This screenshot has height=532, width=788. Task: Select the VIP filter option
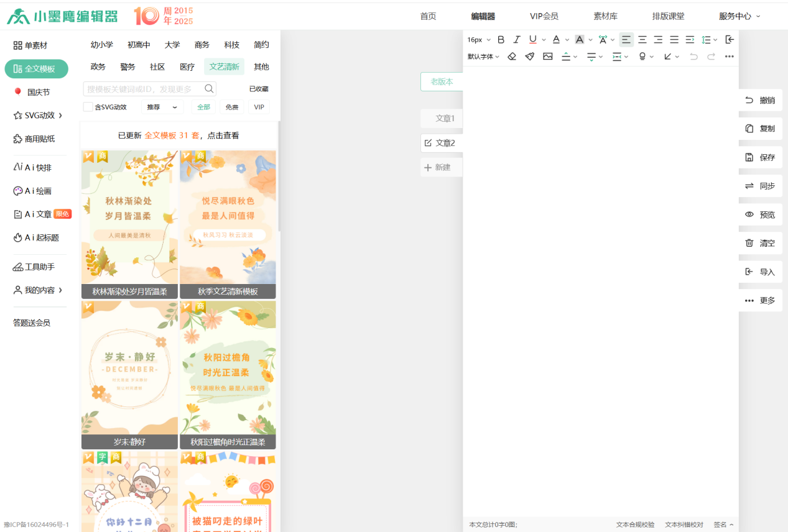pyautogui.click(x=259, y=107)
